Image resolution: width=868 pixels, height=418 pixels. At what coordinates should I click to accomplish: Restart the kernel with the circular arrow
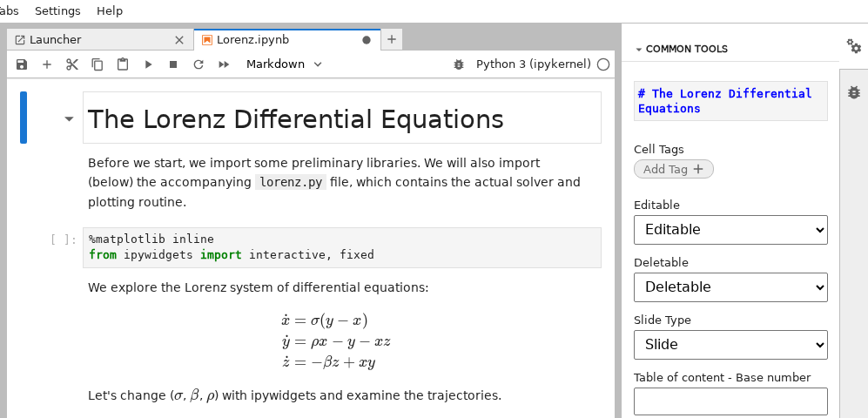point(198,64)
